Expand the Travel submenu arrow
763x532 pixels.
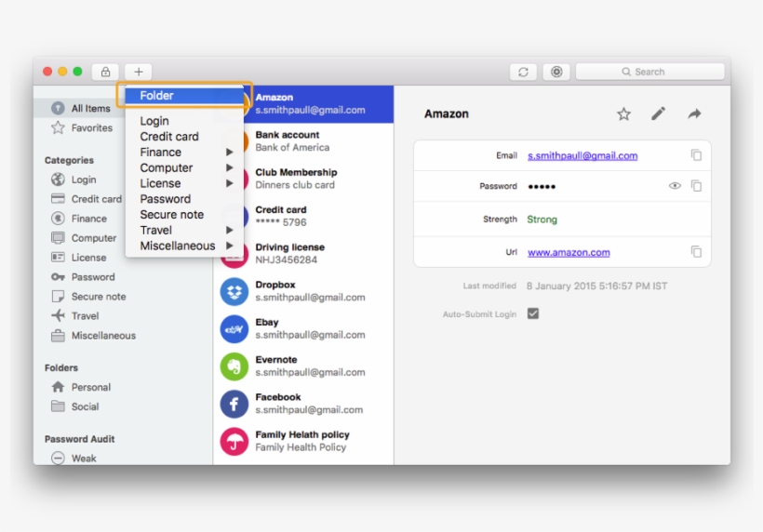pyautogui.click(x=229, y=231)
